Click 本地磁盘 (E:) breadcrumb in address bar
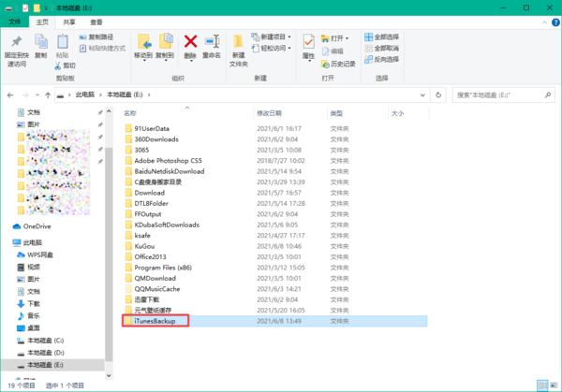This screenshot has width=562, height=392. coord(125,94)
